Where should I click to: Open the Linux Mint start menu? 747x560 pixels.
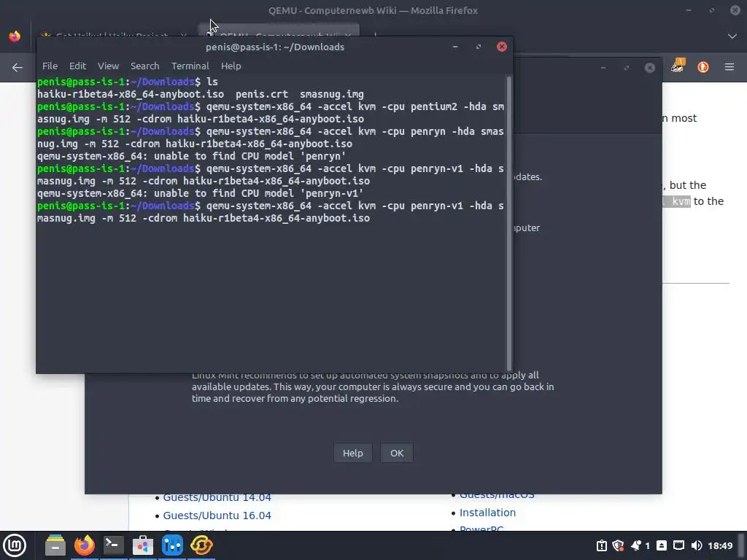point(15,545)
